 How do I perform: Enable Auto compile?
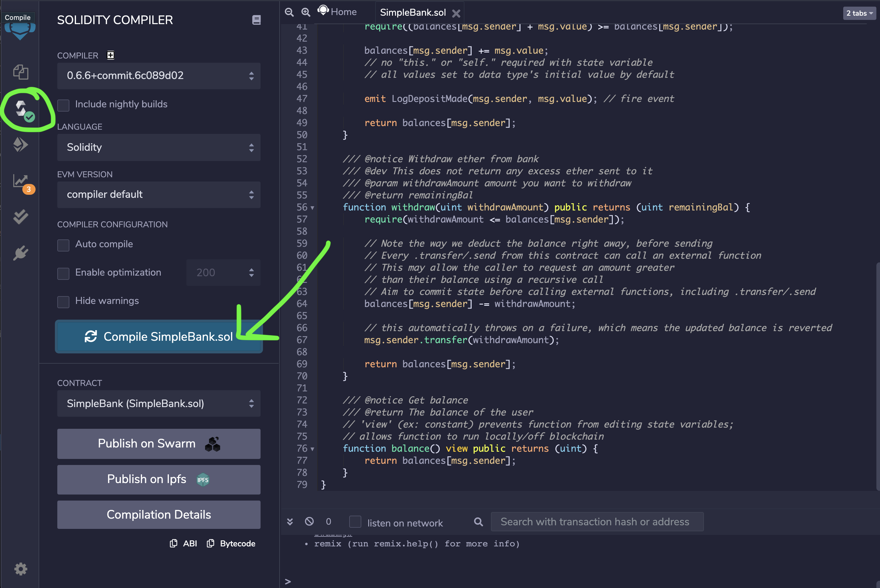coord(63,245)
